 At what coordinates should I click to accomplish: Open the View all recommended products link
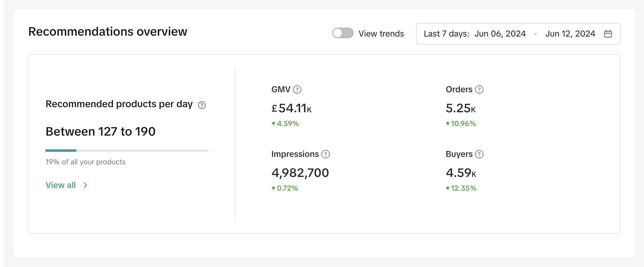[61, 185]
